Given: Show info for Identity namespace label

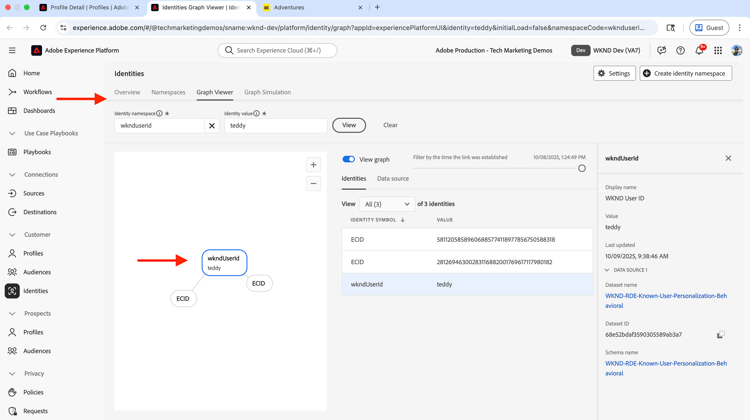Looking at the screenshot, I should (x=159, y=113).
